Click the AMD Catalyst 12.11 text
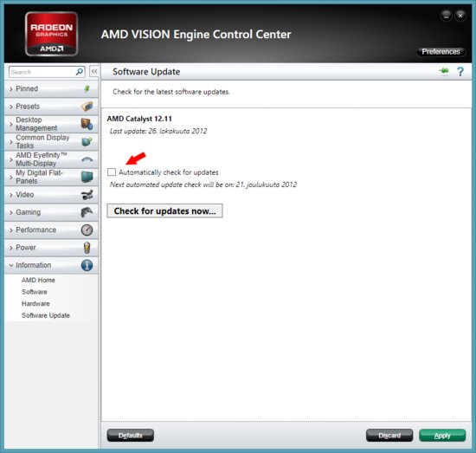Viewport: 476px width, 453px height. [139, 119]
